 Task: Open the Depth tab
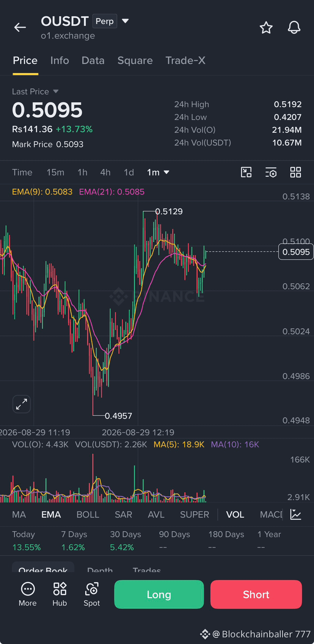[x=100, y=569]
